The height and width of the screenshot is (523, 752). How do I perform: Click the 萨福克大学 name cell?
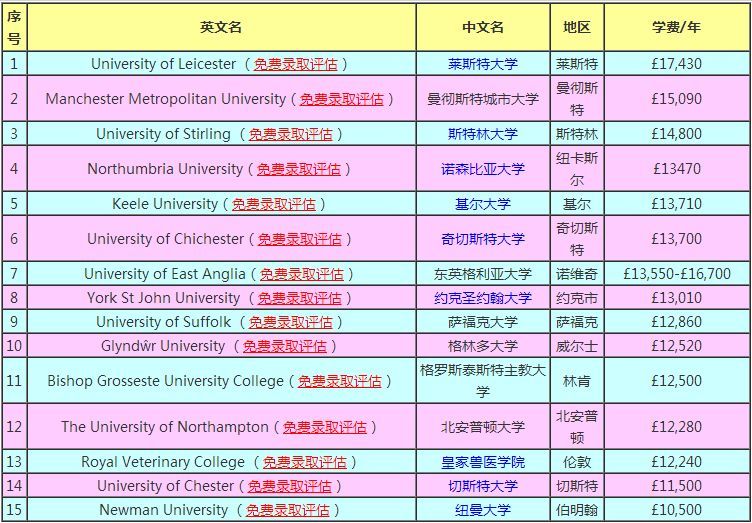(x=483, y=322)
